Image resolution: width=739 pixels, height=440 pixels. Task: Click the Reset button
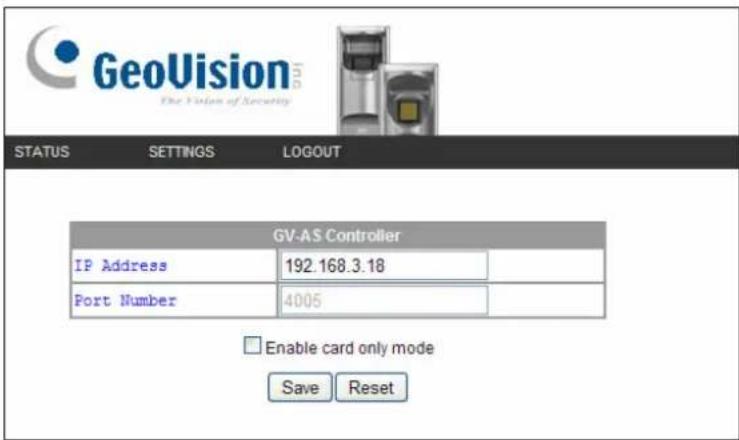click(371, 387)
